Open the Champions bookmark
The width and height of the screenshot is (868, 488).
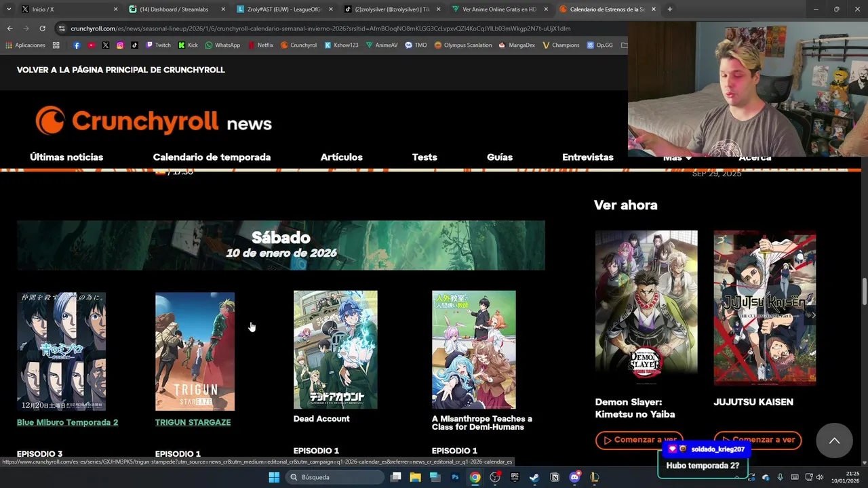(561, 45)
